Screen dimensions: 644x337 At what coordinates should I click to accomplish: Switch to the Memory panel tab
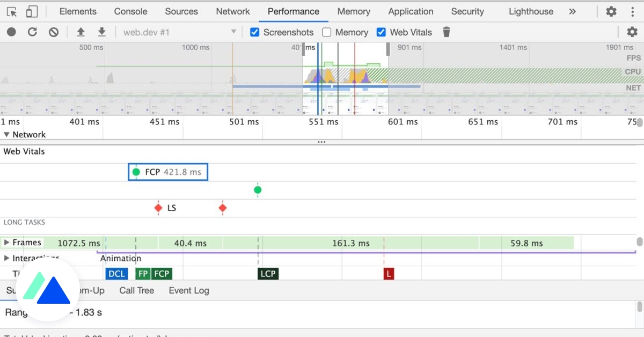353,11
